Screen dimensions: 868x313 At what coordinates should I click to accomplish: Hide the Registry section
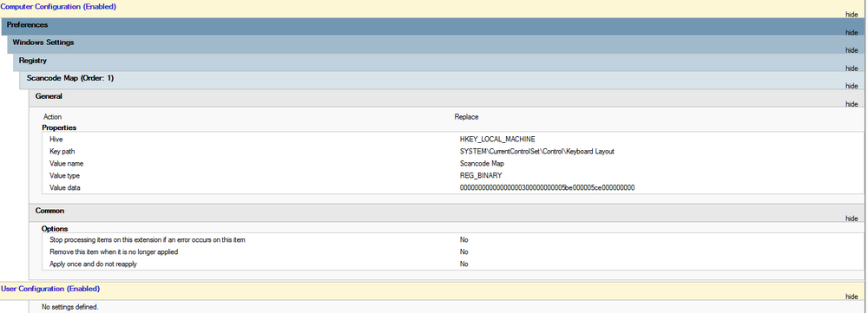[852, 68]
